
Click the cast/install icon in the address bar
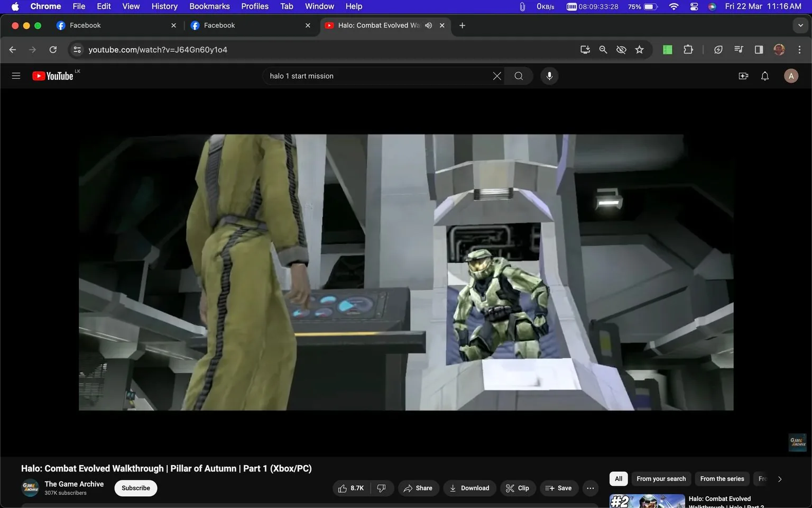click(585, 49)
